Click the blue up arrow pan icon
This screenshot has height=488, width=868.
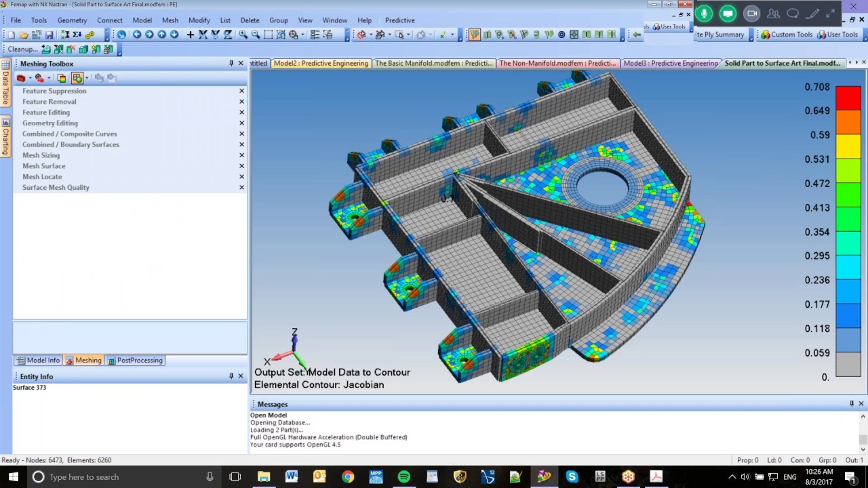(161, 35)
